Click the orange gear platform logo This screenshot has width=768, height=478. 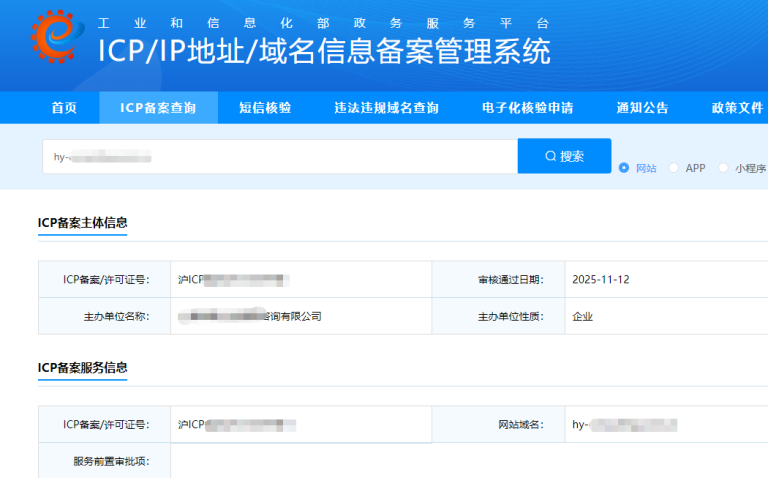point(53,38)
